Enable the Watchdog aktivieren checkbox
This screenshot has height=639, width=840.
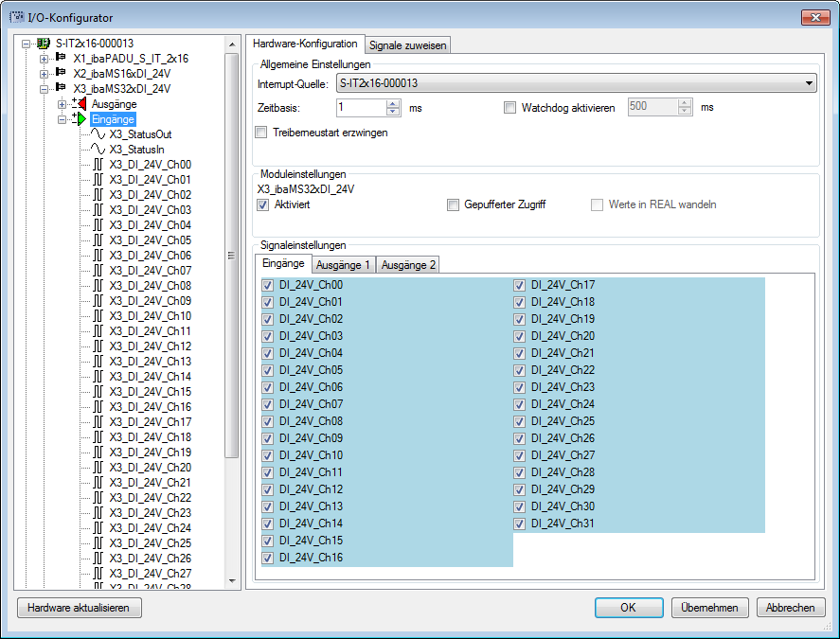tap(510, 108)
